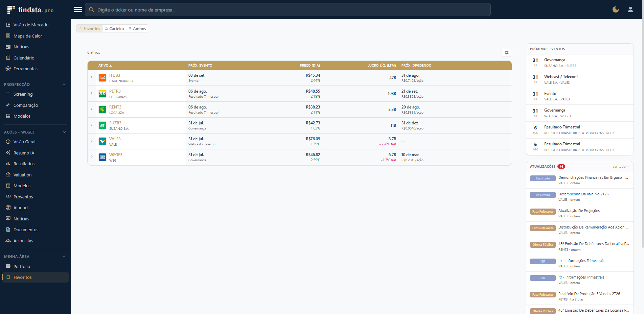Screen dimensions: 644x314
Task: Click the Resumo IA sparkle icon
Action: tap(8, 153)
